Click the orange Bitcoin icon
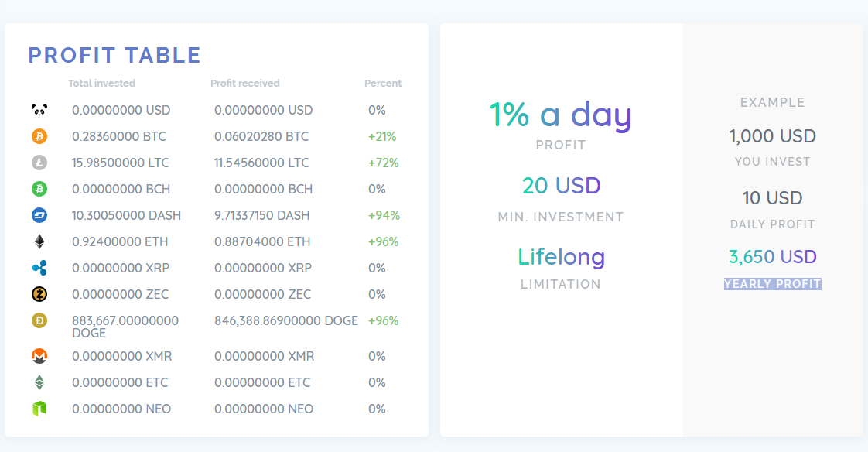The width and height of the screenshot is (868, 452). coord(39,137)
